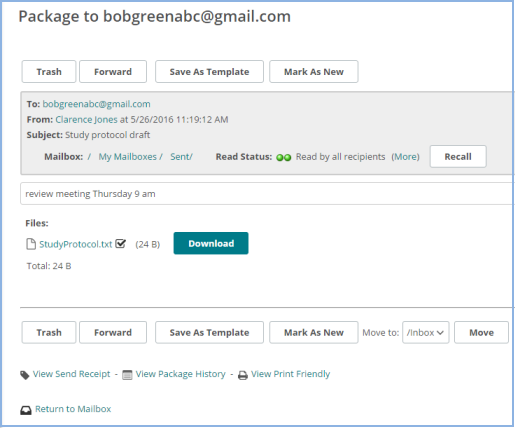
Task: Click the top Mark As New button
Action: coord(314,72)
